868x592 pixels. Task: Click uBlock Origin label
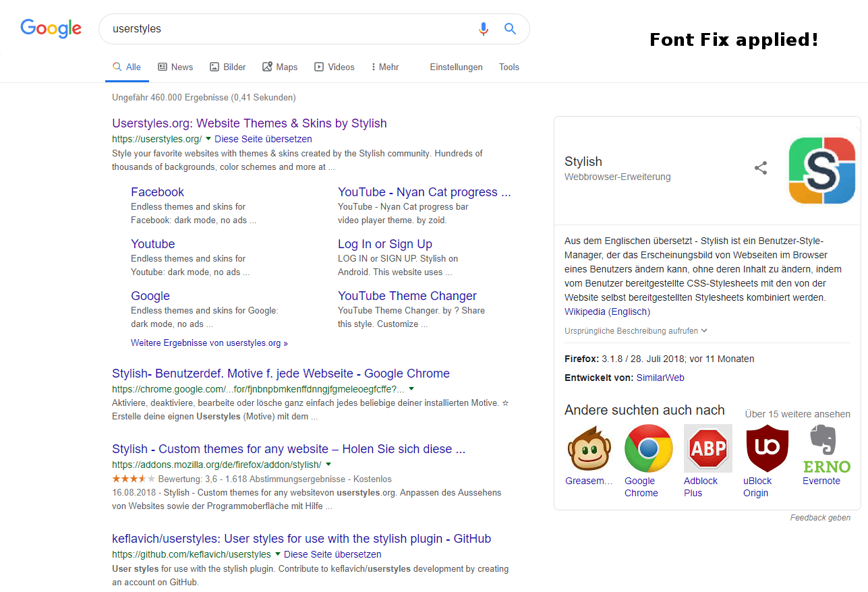pos(757,487)
